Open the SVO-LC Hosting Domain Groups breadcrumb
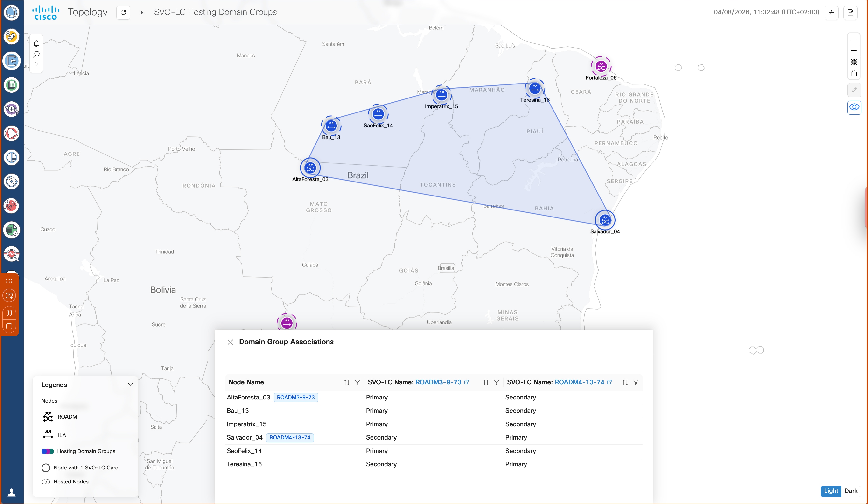The height and width of the screenshot is (504, 868). click(x=215, y=12)
